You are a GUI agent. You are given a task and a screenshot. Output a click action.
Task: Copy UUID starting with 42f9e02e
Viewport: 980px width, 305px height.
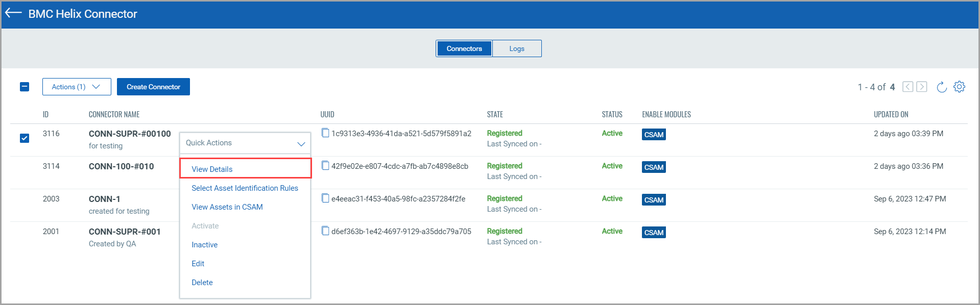tap(325, 166)
